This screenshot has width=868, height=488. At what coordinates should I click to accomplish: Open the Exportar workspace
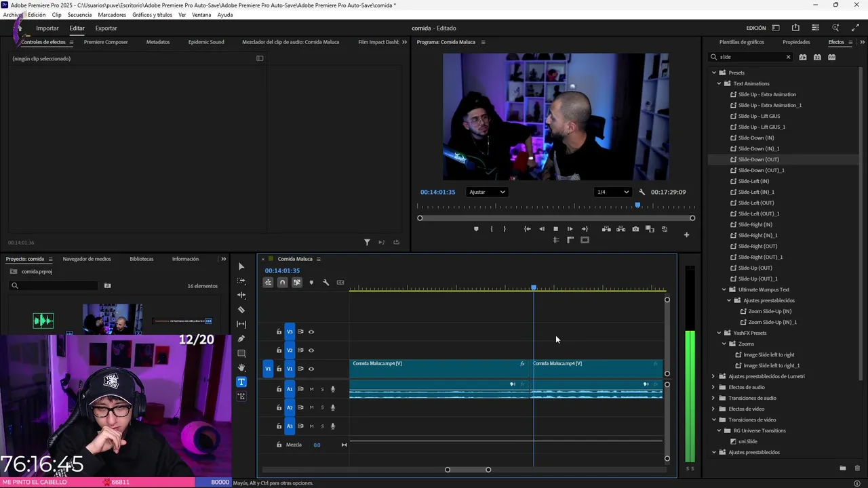(x=106, y=28)
